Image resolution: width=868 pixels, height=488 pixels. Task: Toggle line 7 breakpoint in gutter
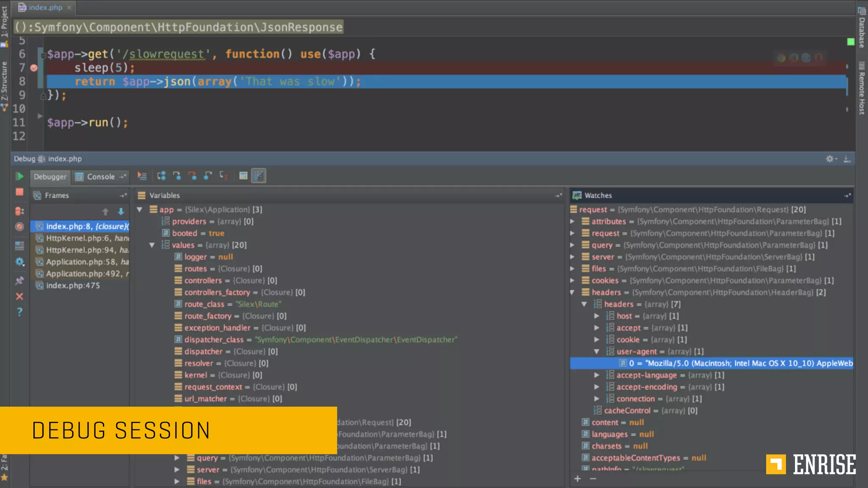[34, 68]
